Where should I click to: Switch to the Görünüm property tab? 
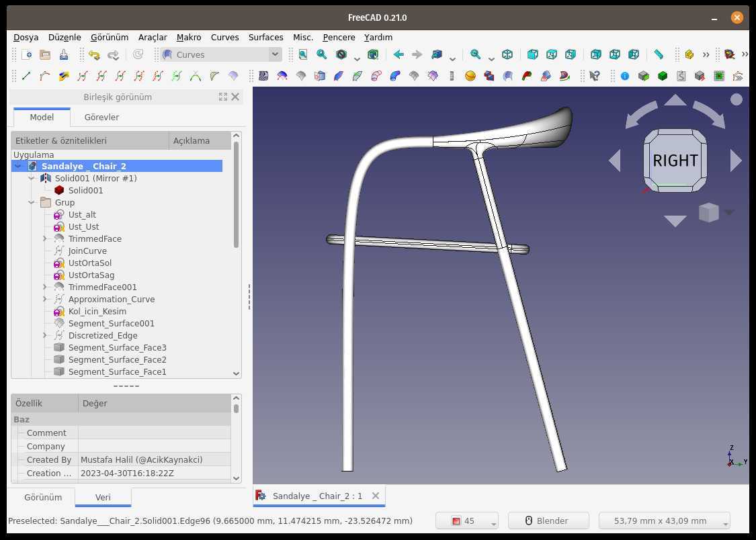43,497
